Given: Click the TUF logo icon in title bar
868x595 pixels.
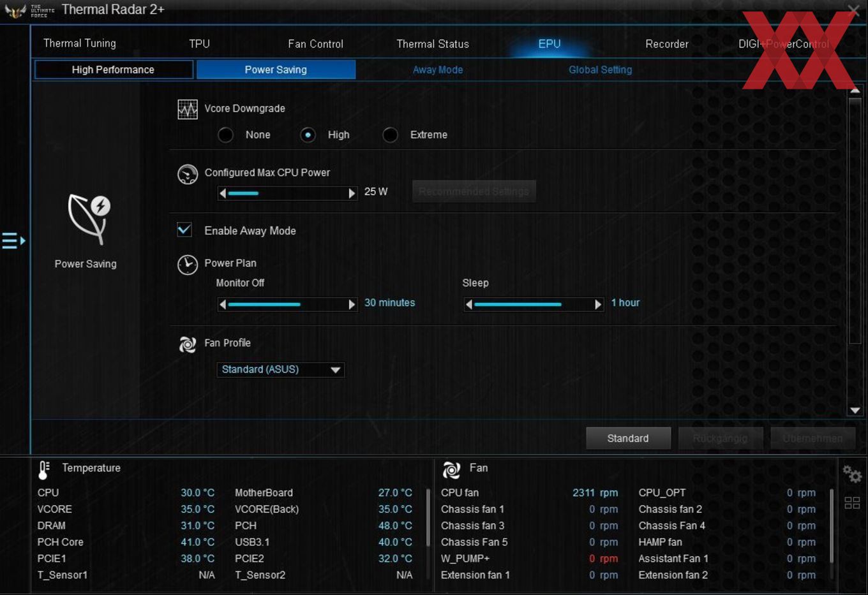Looking at the screenshot, I should (15, 10).
